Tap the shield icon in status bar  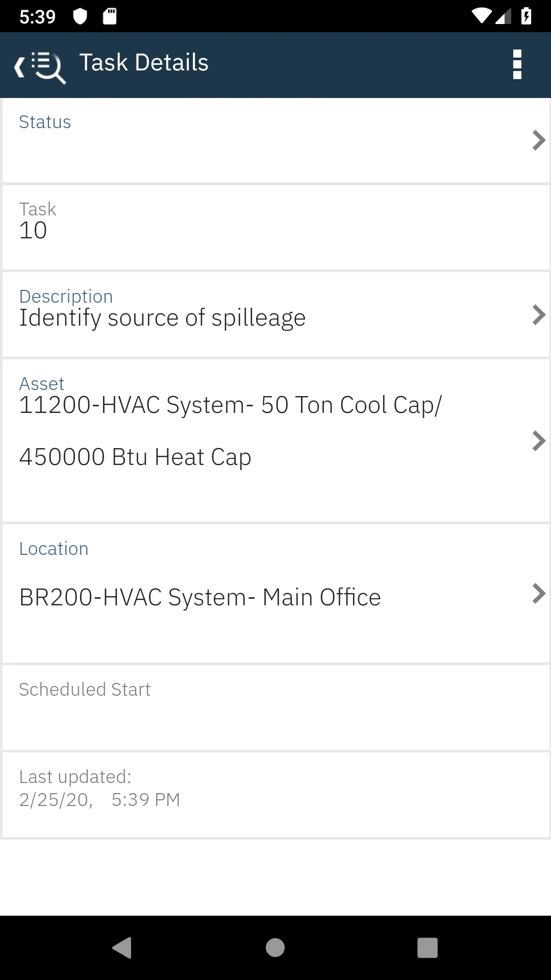80,16
